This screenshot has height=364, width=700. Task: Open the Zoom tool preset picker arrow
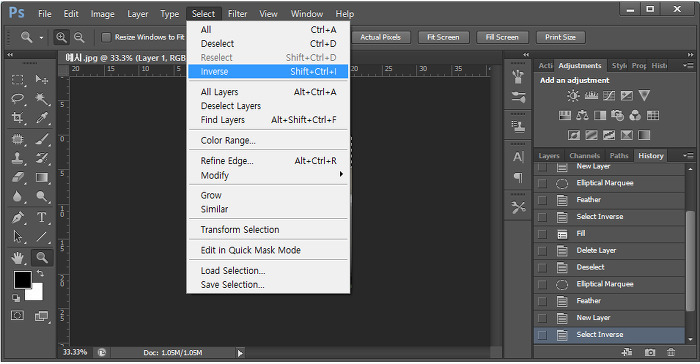[41, 38]
